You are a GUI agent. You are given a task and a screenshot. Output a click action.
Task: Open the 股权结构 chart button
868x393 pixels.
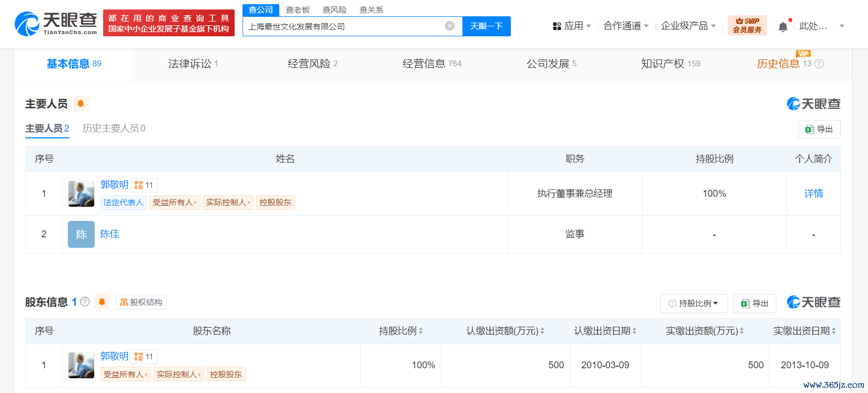pyautogui.click(x=141, y=302)
